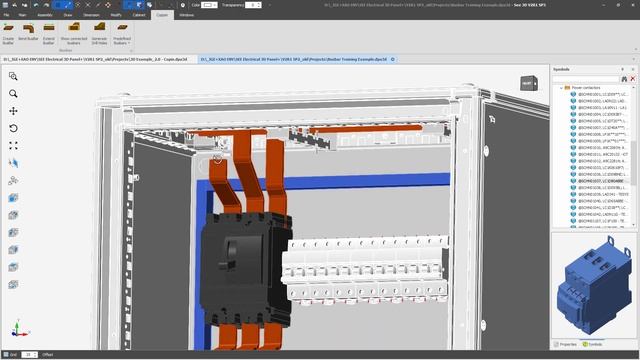
Task: Switch to the Window ribbon tab
Action: pyautogui.click(x=187, y=15)
